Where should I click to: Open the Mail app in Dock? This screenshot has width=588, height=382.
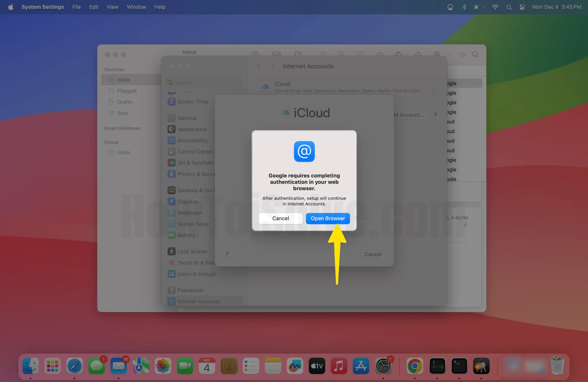(118, 366)
